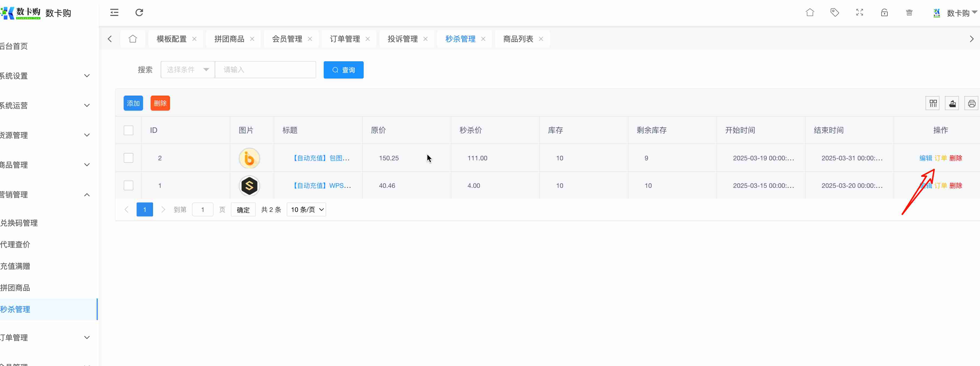Screen dimensions: 980x366
Task: Check the checkbox for row ID 2
Action: pos(129,158)
